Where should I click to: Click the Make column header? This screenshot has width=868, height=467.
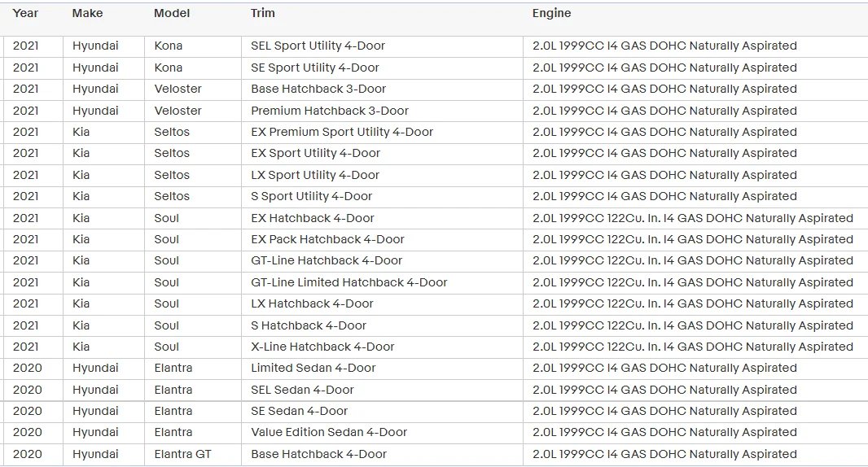click(88, 14)
